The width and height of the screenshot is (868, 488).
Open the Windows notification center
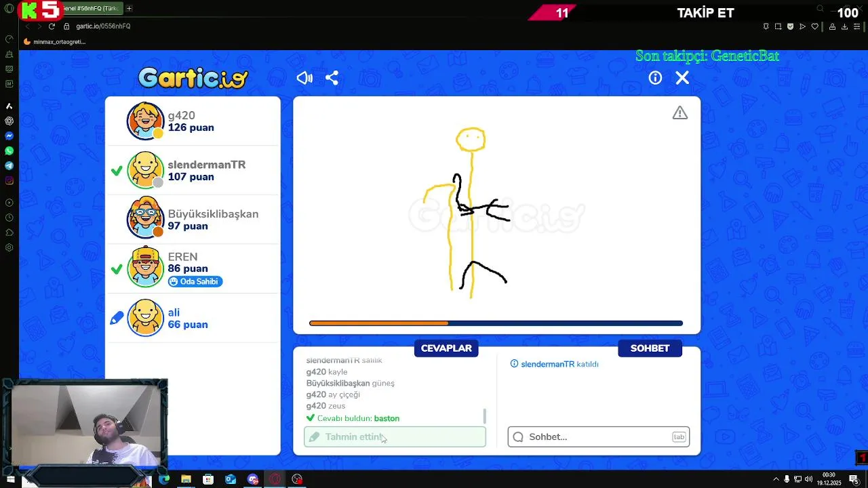(x=853, y=479)
